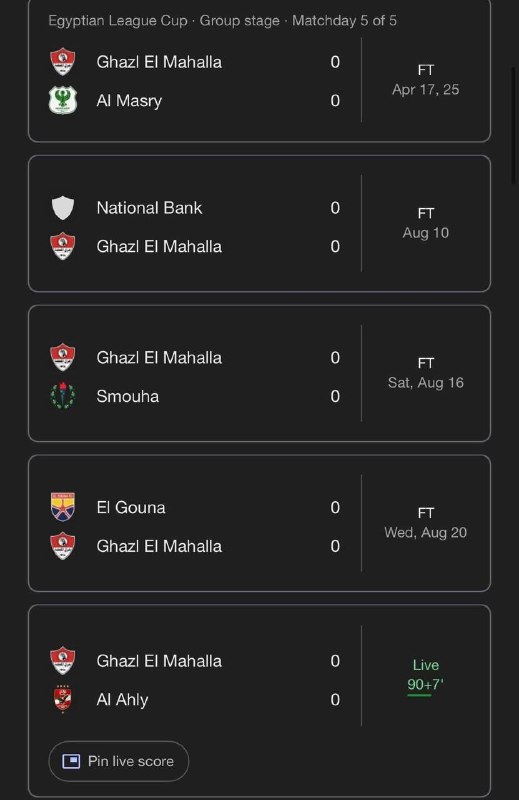Screen dimensions: 519x800
Task: Open the Wed, Aug 20 match result
Action: (x=426, y=522)
